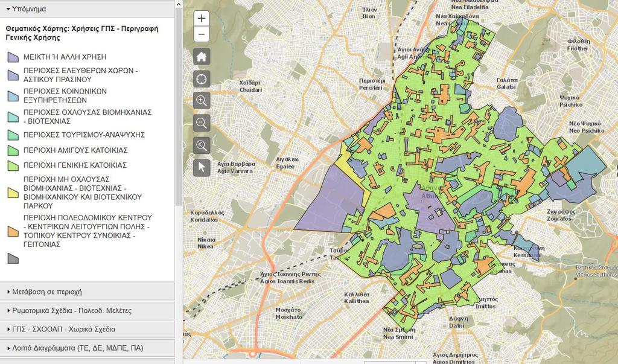Select the arrow pointer tool
Image resolution: width=618 pixels, height=364 pixels.
click(x=202, y=168)
